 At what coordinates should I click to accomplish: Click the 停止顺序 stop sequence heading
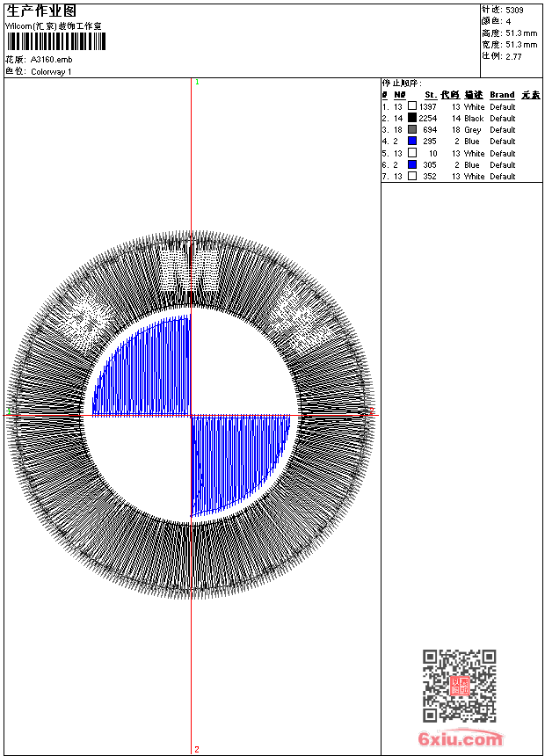(x=402, y=84)
